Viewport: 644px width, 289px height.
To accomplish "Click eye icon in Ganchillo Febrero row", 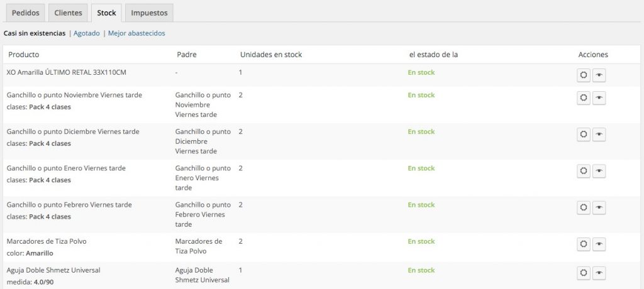I will 599,207.
